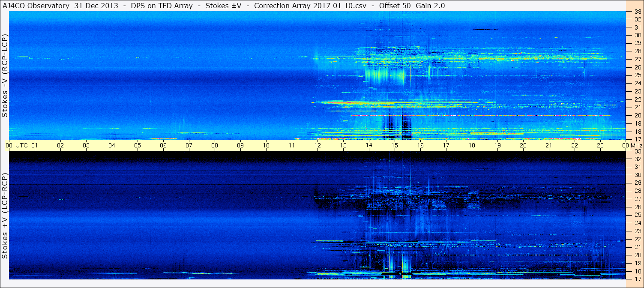Click the 'Stokes +V (LCP-RCP)' vertical axis label
This screenshot has height=288, width=644.
pos(5,216)
